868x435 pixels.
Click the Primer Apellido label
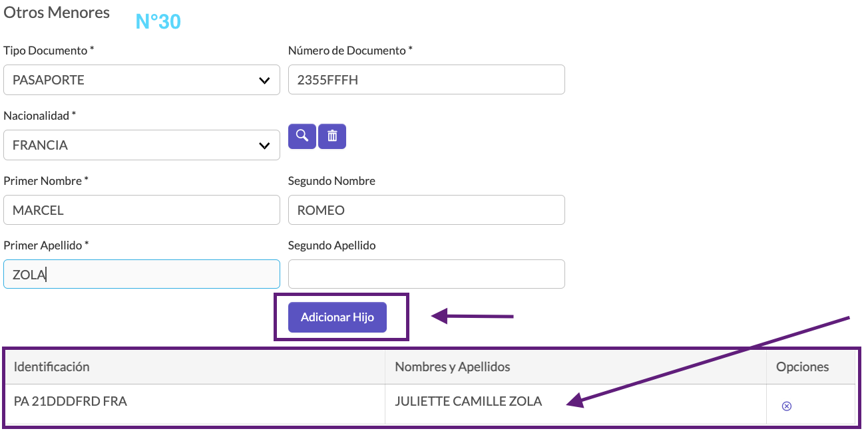click(46, 245)
